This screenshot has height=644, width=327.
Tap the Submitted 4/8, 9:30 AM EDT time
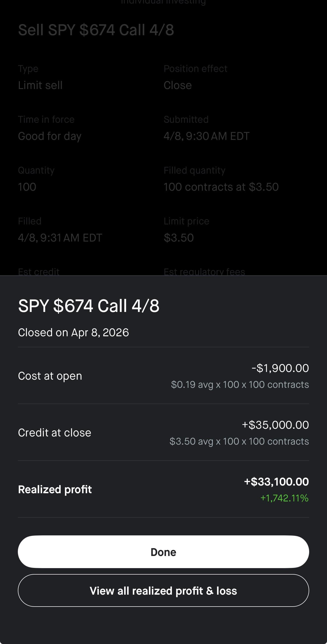point(206,136)
